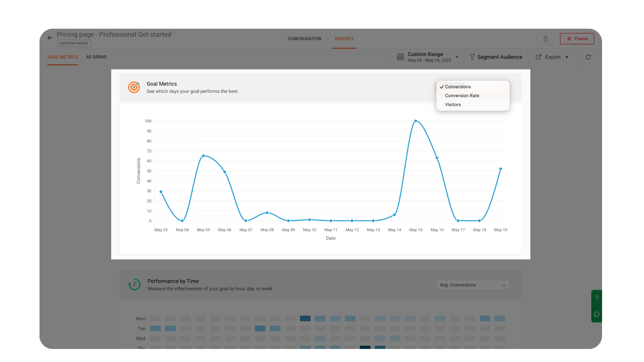Open the Avg. Conversions dropdown

pos(472,285)
